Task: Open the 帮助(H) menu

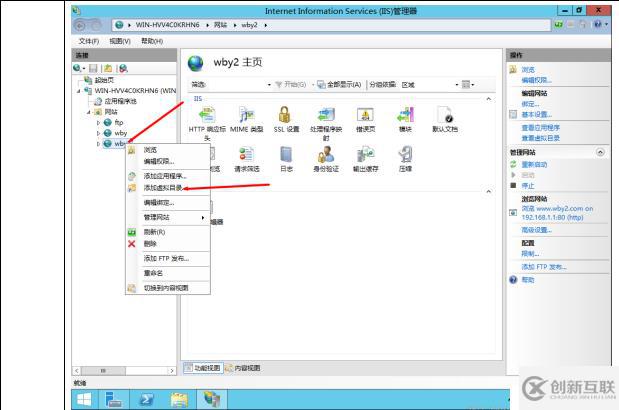Action: point(152,41)
